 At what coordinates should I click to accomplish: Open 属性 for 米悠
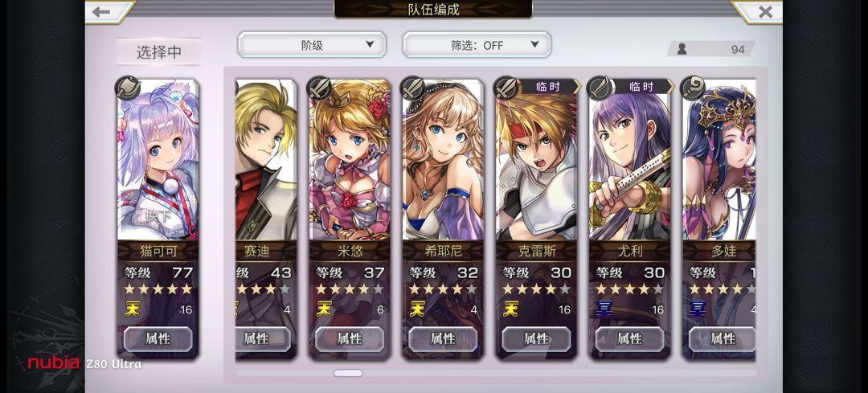pos(350,339)
